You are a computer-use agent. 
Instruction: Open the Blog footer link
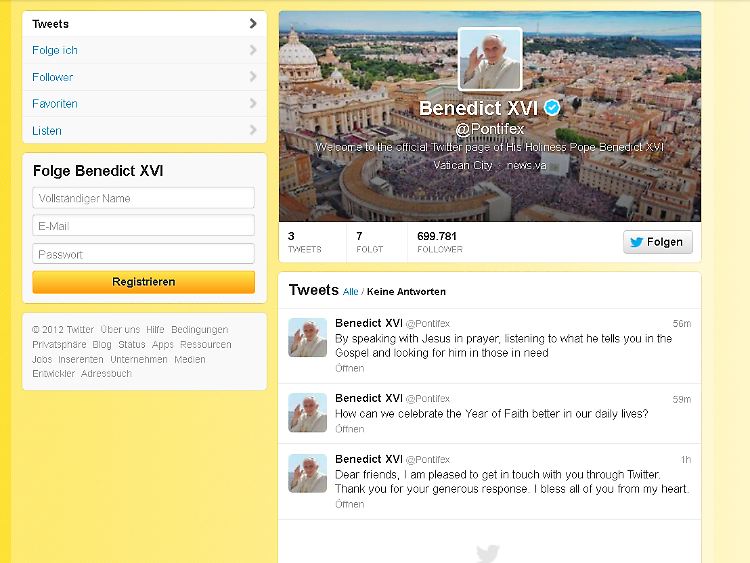pos(102,344)
